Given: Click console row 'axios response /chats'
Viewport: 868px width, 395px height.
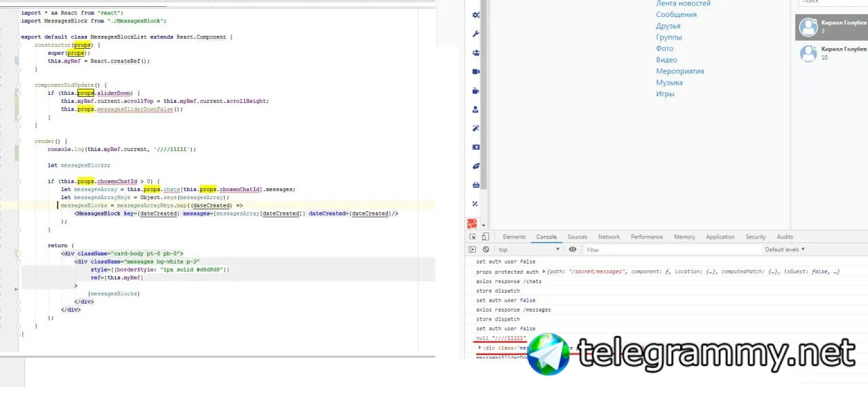Looking at the screenshot, I should click(508, 281).
